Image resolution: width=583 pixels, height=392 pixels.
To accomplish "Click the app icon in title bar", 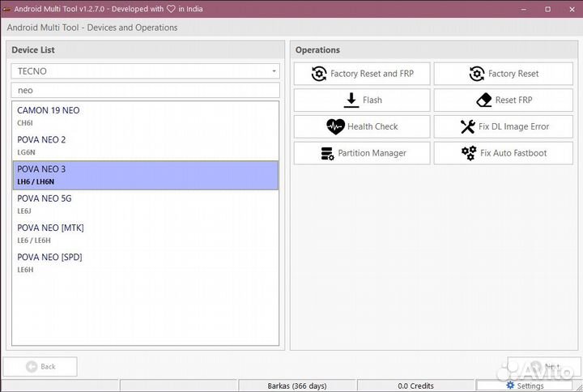I will 6,9.
